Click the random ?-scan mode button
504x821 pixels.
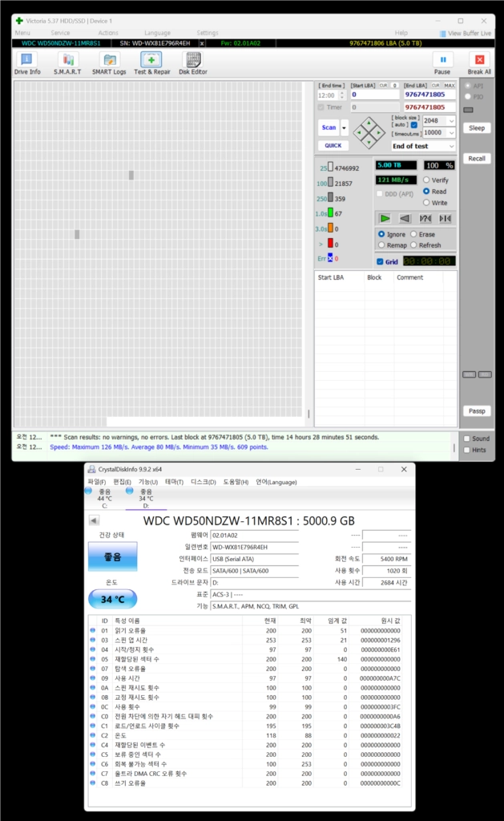(425, 218)
